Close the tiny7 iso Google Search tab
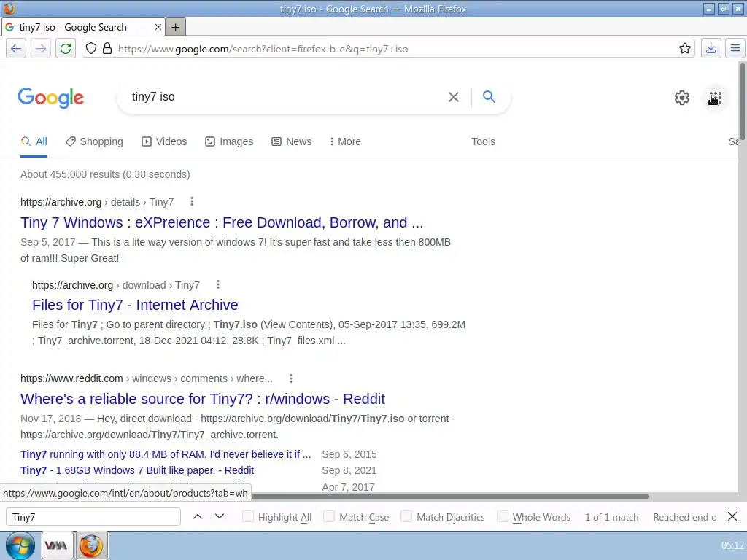The width and height of the screenshot is (747, 560). (158, 28)
